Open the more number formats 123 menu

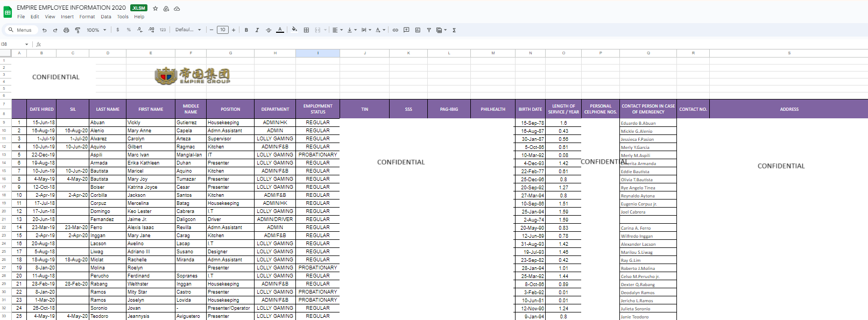(x=163, y=30)
